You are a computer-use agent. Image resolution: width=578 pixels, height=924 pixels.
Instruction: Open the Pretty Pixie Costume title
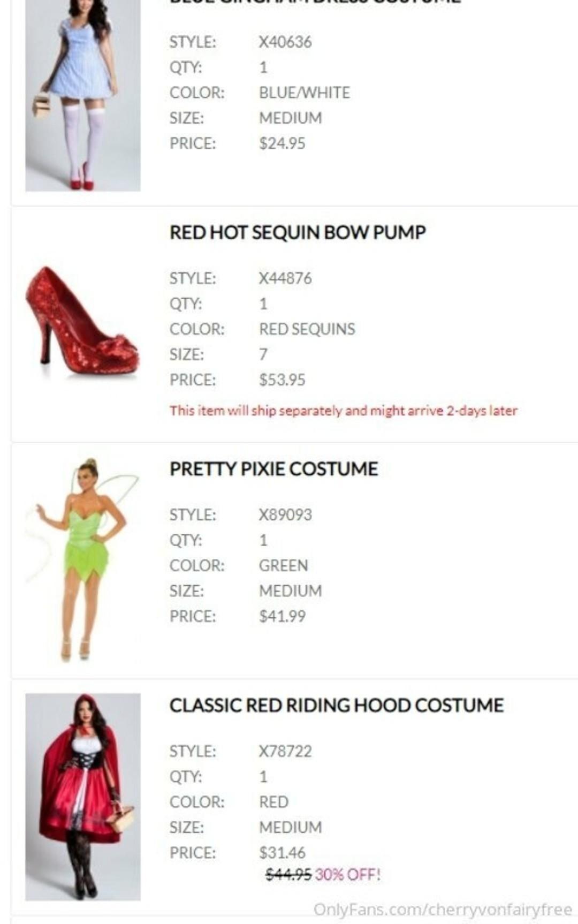pyautogui.click(x=273, y=469)
